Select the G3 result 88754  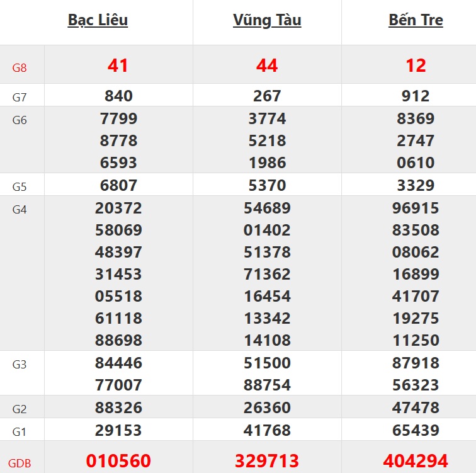pyautogui.click(x=267, y=385)
